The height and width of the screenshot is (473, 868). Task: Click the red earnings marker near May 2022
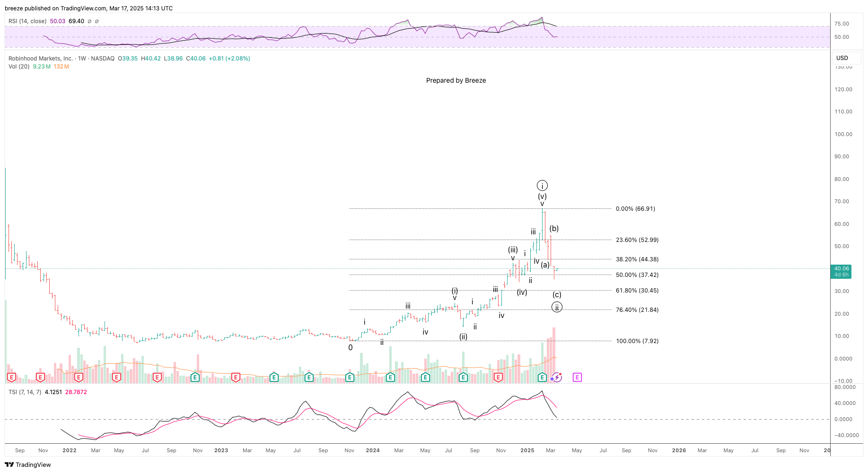[x=116, y=377]
